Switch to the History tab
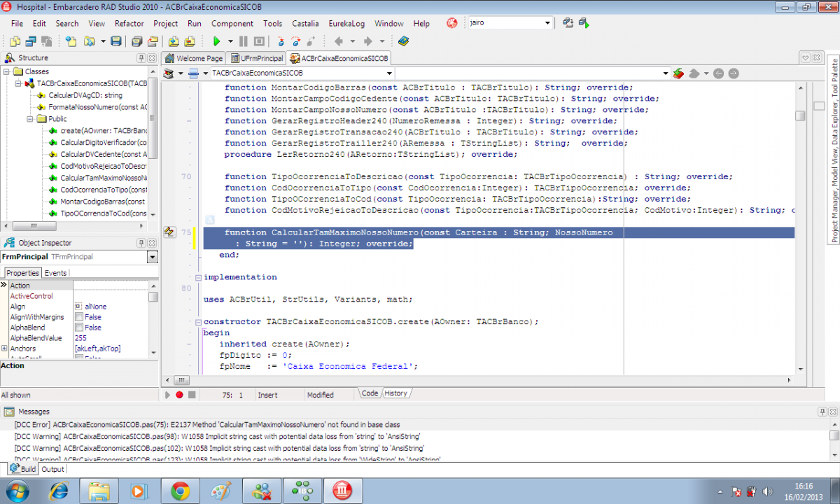The width and height of the screenshot is (840, 504). tap(395, 393)
